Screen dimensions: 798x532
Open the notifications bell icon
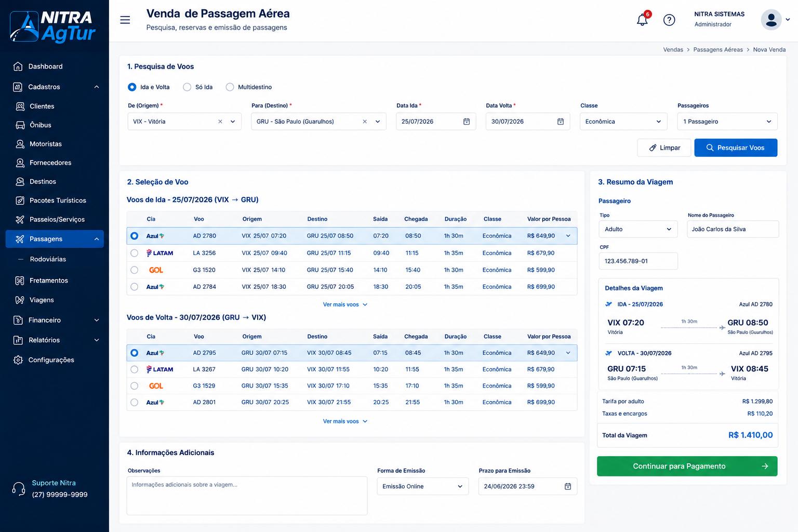(642, 20)
